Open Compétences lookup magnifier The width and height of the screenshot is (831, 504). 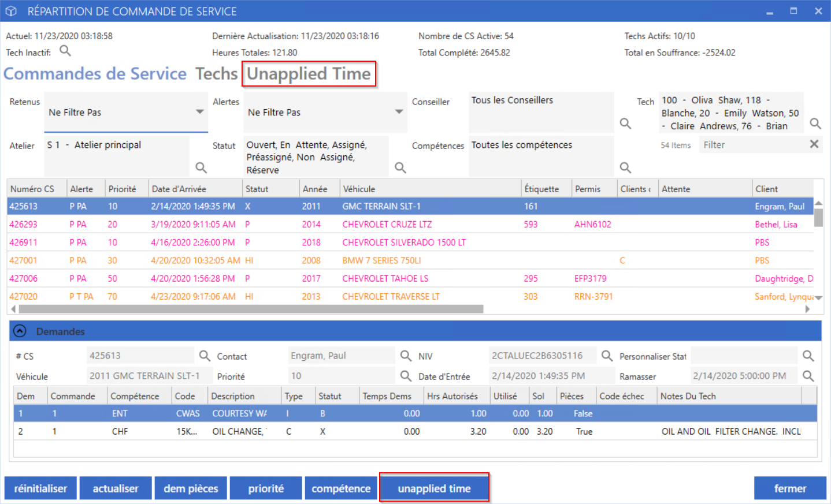pyautogui.click(x=625, y=167)
